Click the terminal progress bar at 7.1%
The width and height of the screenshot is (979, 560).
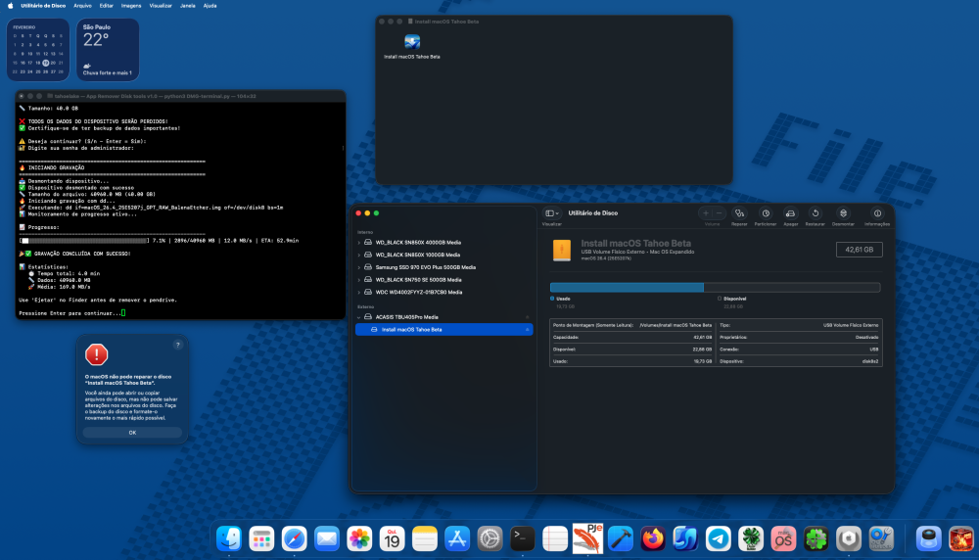(84, 241)
